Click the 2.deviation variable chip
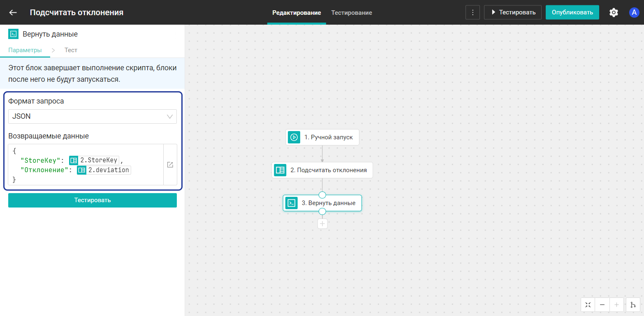Image resolution: width=644 pixels, height=316 pixels. pos(104,170)
